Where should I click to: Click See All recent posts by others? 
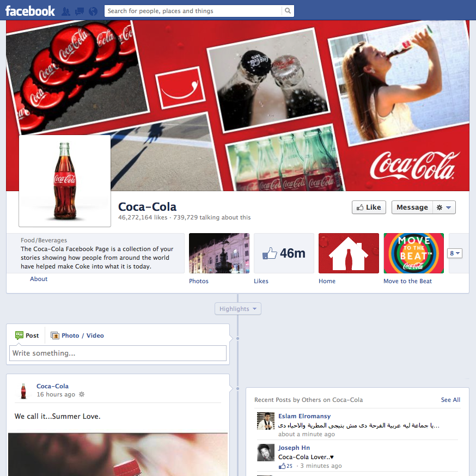[450, 400]
